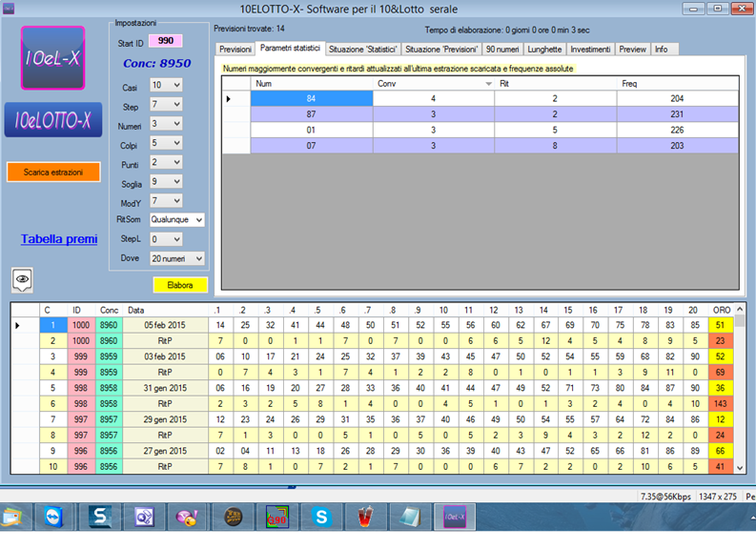The height and width of the screenshot is (549, 756).
Task: Click the Scarica estrazioni button
Action: pyautogui.click(x=53, y=173)
